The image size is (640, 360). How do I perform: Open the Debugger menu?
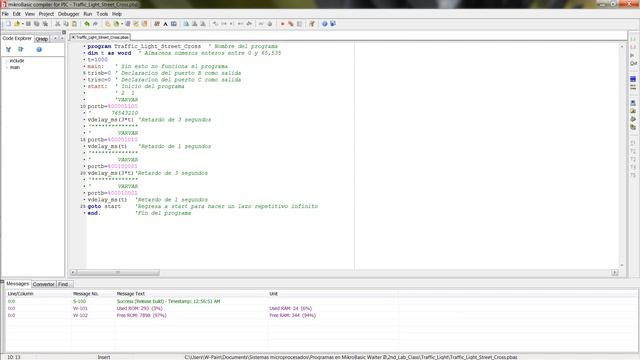pyautogui.click(x=68, y=14)
